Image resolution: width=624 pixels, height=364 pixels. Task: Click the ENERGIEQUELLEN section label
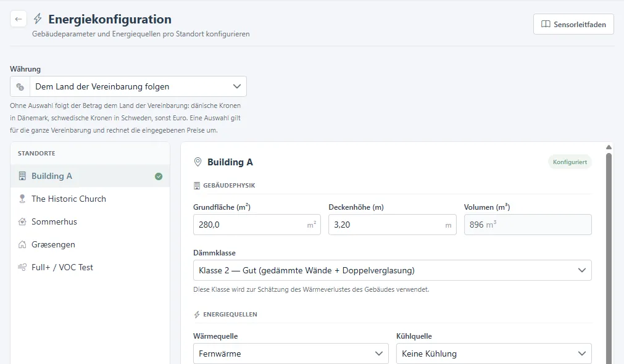pos(230,314)
